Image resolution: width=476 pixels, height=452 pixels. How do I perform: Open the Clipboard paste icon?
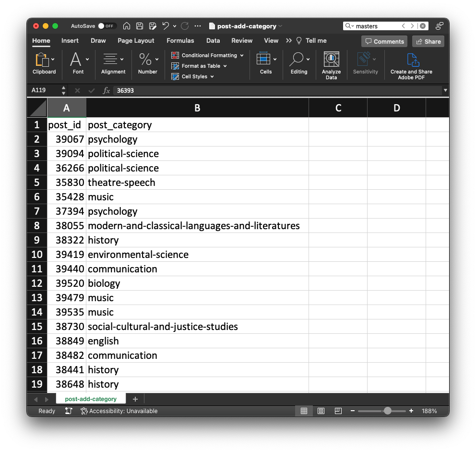(42, 60)
